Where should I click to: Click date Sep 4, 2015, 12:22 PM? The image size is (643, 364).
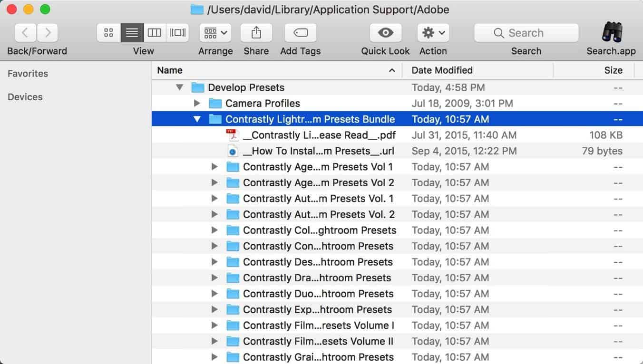point(464,151)
